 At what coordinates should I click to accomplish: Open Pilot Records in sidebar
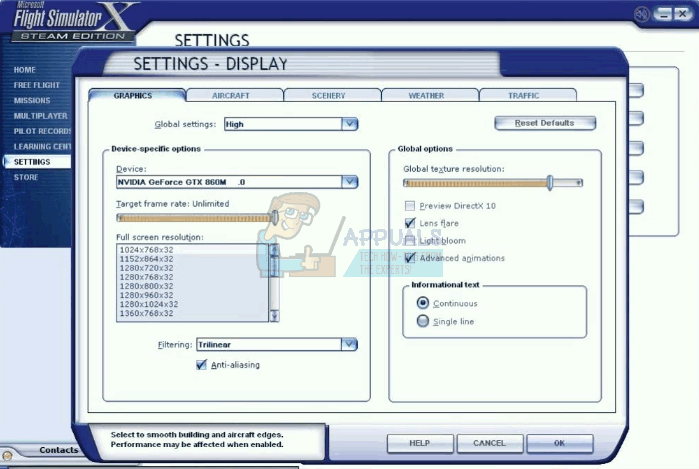pos(42,131)
